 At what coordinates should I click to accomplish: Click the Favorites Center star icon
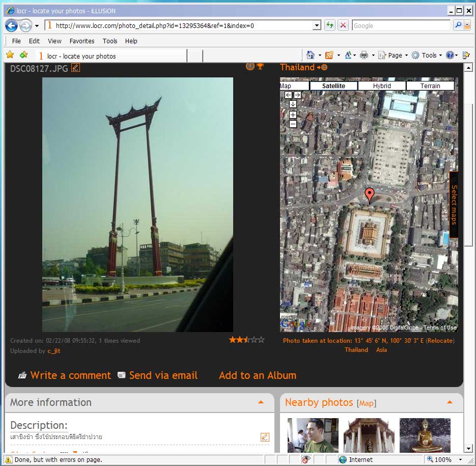10,55
